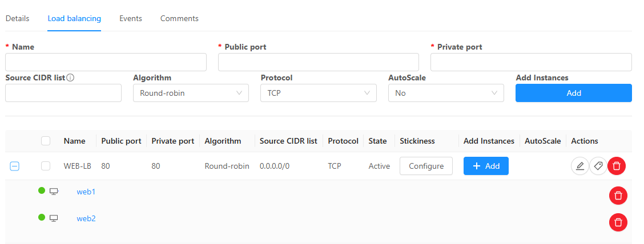Switch to the Events tab
This screenshot has height=244, width=644.
pyautogui.click(x=131, y=18)
